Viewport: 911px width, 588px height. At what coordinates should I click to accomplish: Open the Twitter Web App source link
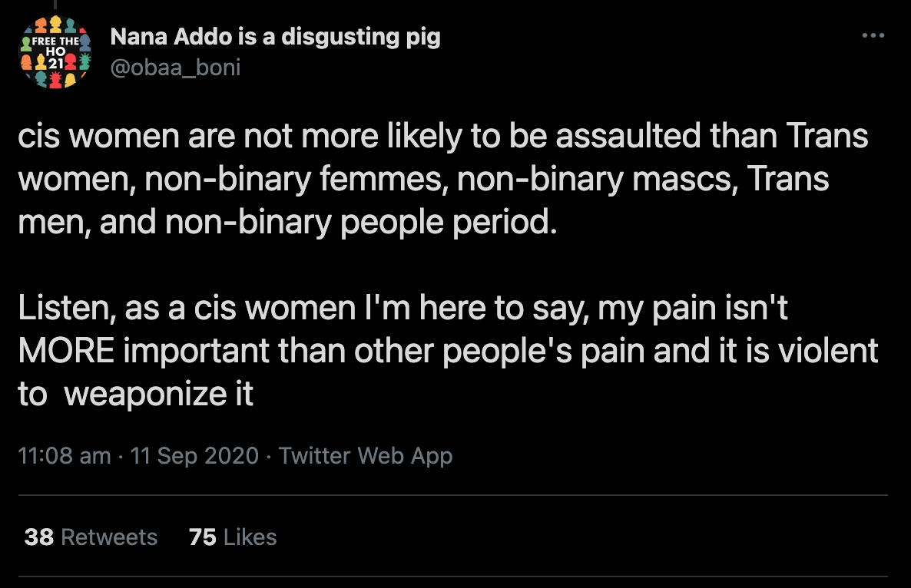(366, 455)
